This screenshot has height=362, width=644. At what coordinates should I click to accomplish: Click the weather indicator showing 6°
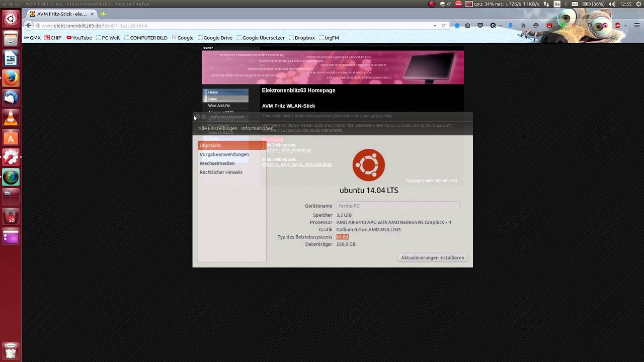(446, 4)
